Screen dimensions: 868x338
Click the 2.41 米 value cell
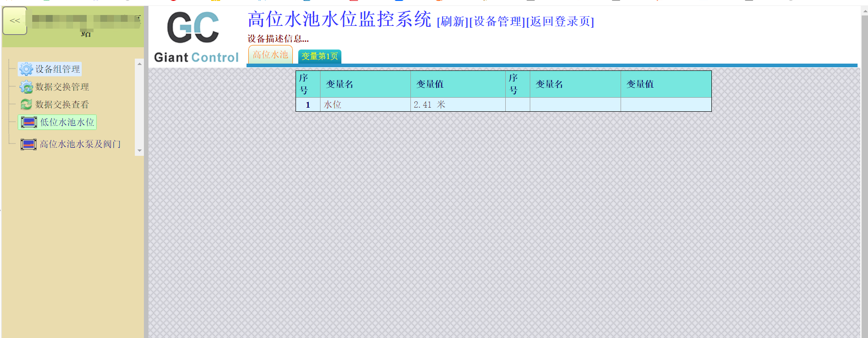pyautogui.click(x=429, y=104)
